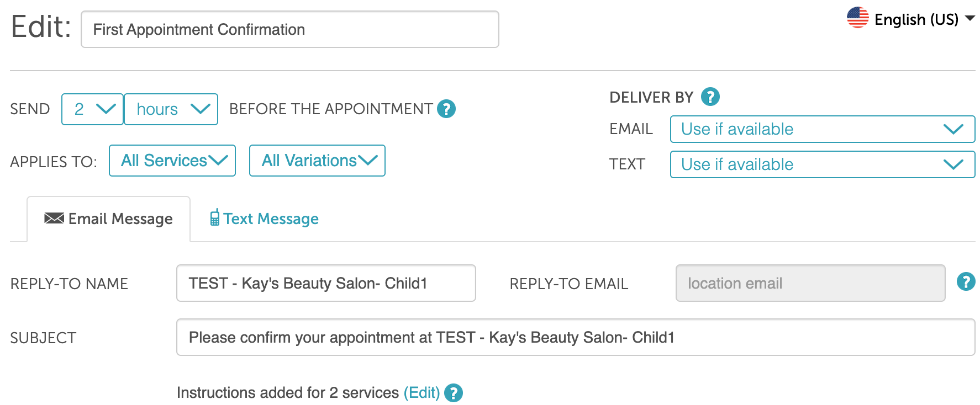Select the Email Message tab
Viewport: 980px width, 405px height.
coord(109,219)
